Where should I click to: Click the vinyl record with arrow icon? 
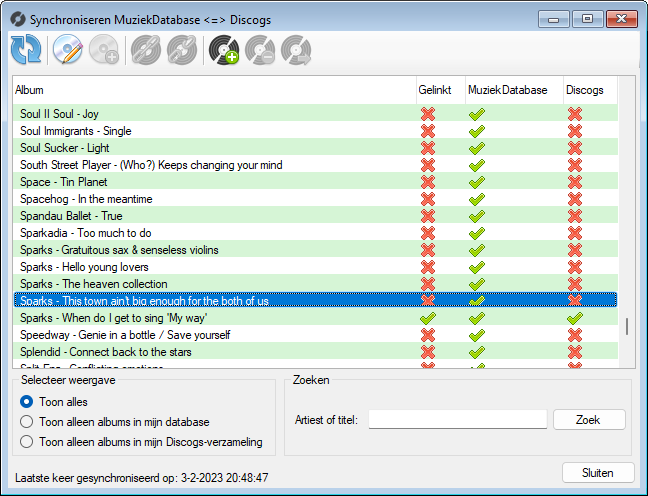click(x=296, y=50)
